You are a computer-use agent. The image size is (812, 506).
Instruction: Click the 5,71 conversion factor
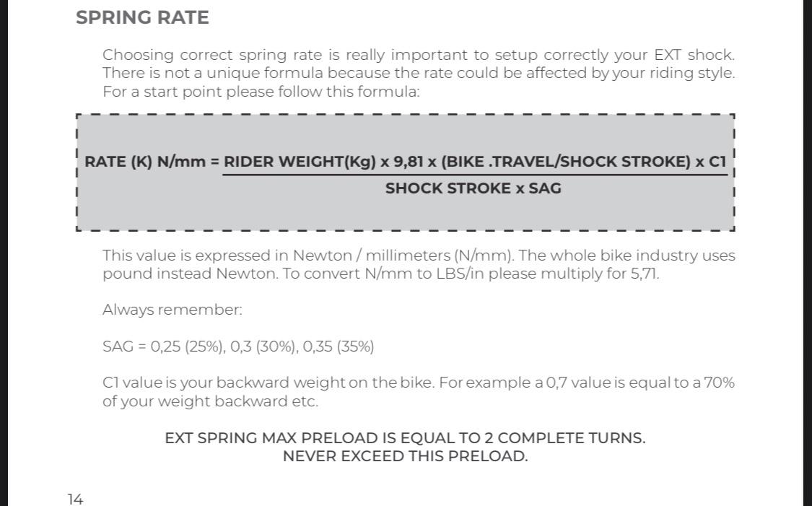pos(645,274)
